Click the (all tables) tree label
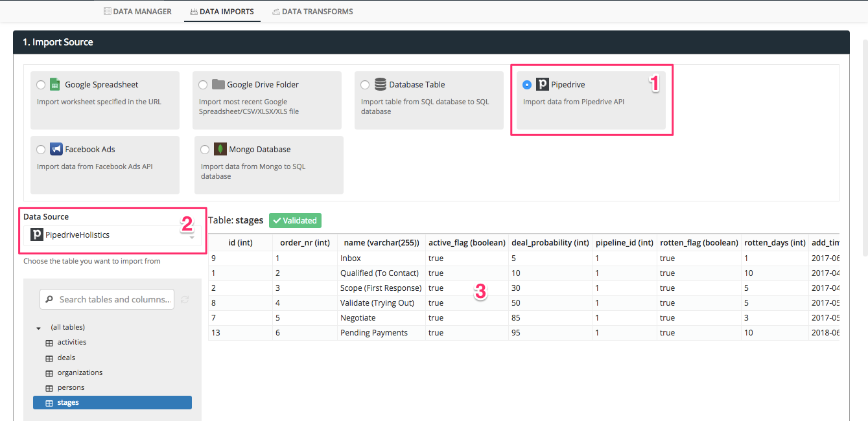Viewport: 868px width, 421px height. 68,327
